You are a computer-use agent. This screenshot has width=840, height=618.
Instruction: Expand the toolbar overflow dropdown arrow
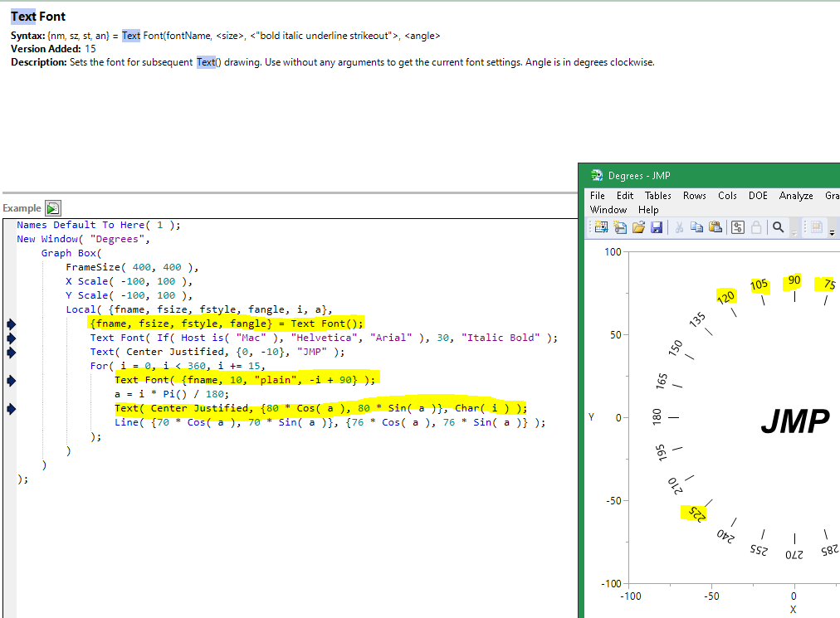[x=833, y=231]
